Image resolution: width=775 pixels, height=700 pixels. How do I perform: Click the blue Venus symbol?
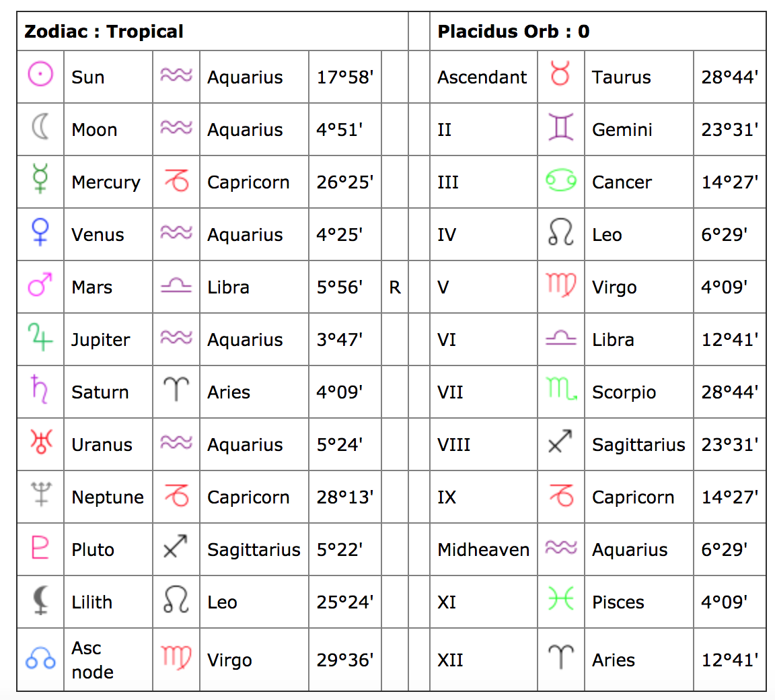pos(40,232)
